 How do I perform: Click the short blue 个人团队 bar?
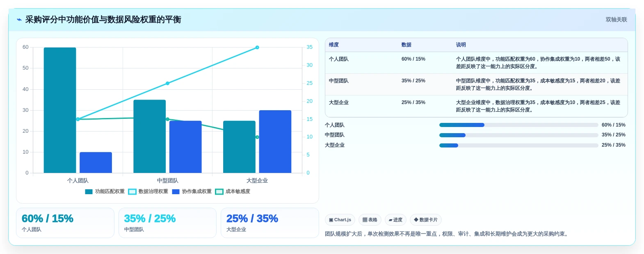click(96, 163)
